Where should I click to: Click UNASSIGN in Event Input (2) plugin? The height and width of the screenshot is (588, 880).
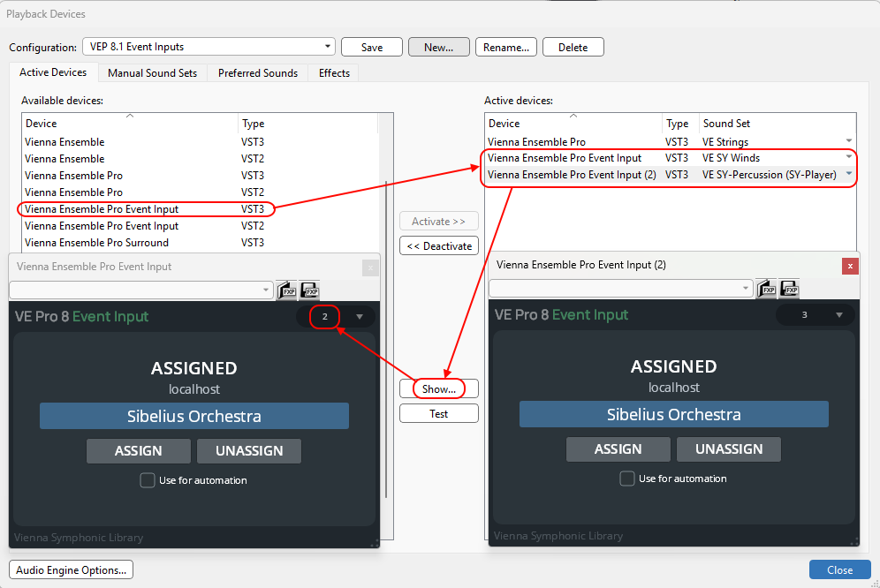tap(728, 449)
